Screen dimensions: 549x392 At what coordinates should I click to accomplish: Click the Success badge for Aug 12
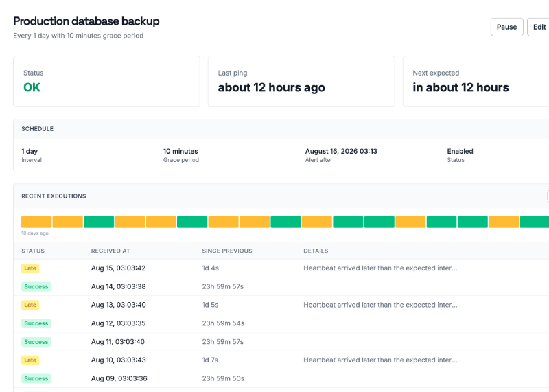36,323
